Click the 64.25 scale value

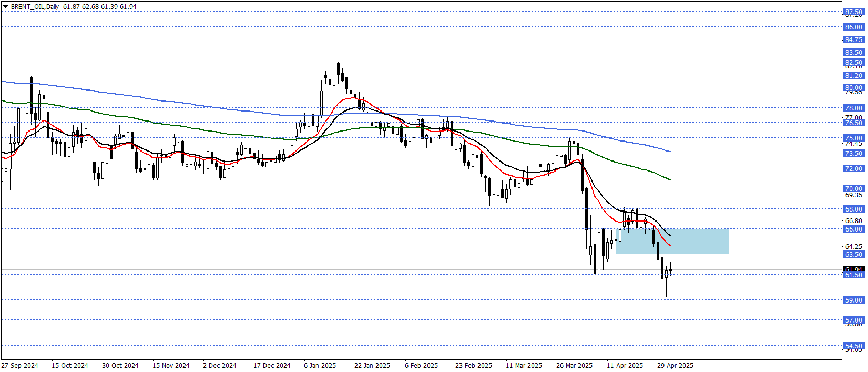click(x=854, y=246)
